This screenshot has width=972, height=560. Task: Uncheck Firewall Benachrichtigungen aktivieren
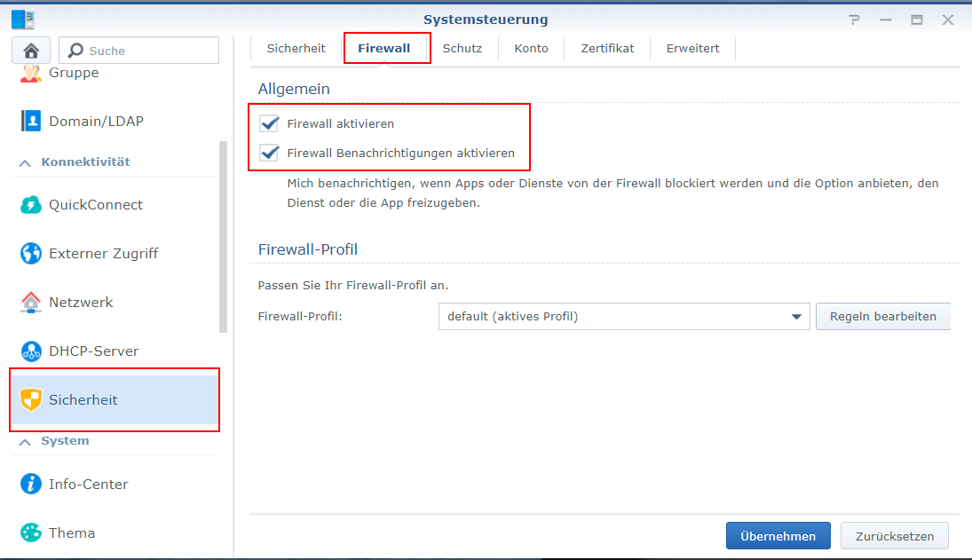point(269,153)
